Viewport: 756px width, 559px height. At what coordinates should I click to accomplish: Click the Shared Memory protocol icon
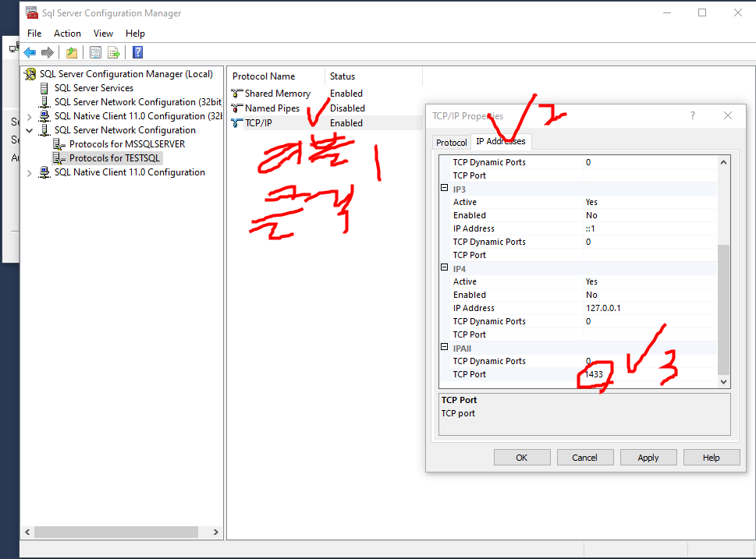pos(236,94)
